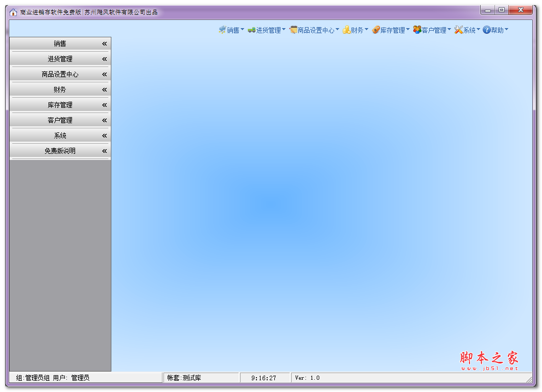Close the application window
This screenshot has height=392, width=542.
pos(521,10)
